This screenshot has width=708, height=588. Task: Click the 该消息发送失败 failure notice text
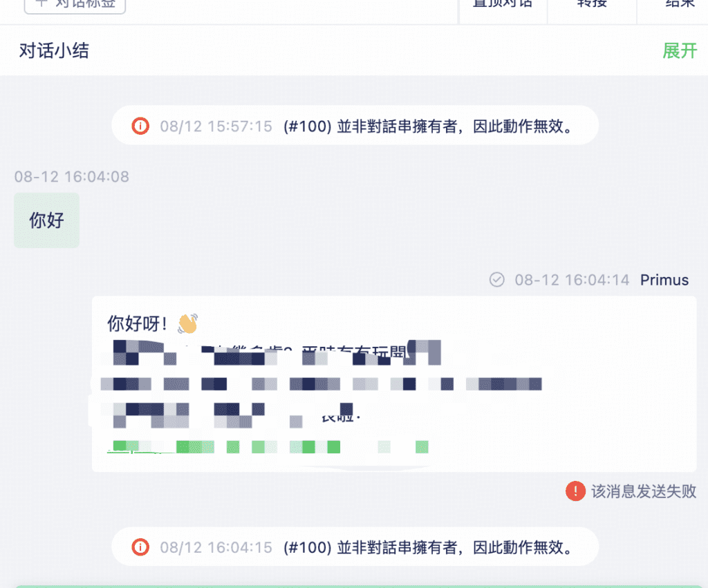click(x=644, y=491)
